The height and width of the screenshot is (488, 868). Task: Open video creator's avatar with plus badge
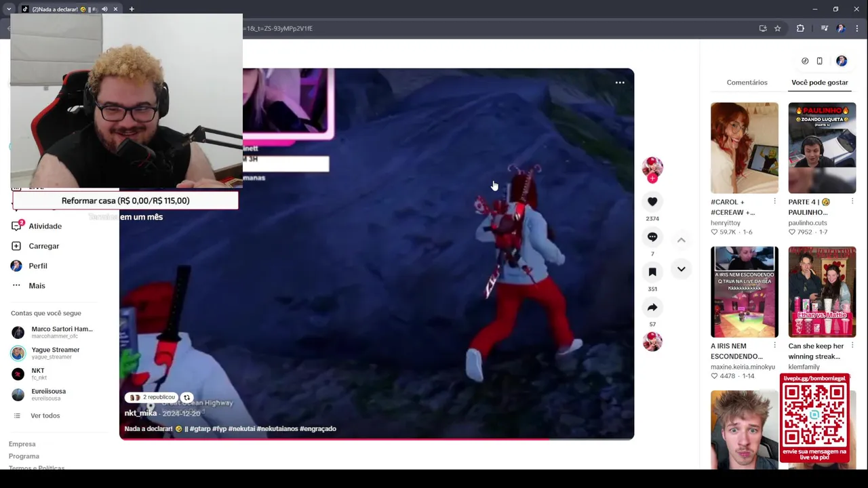click(652, 169)
